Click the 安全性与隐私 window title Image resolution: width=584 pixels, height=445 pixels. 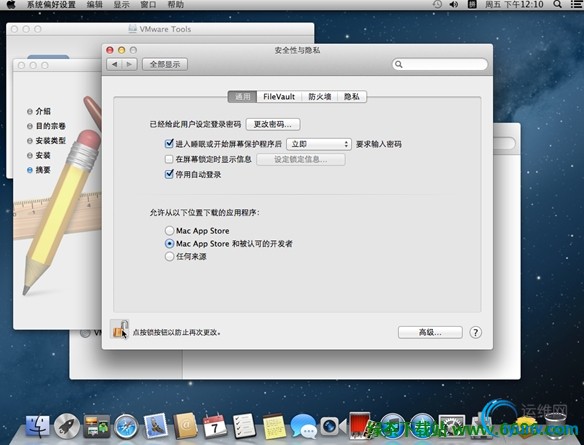pos(297,50)
